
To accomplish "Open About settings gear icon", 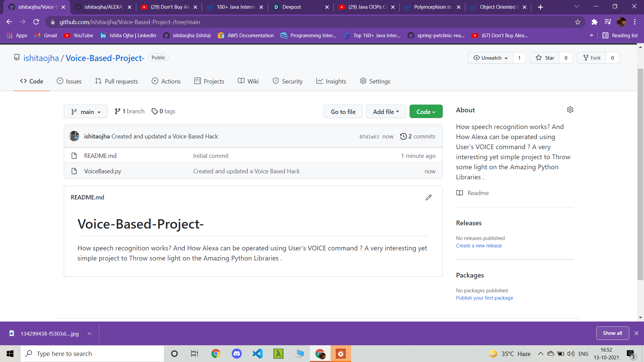I will (x=570, y=110).
